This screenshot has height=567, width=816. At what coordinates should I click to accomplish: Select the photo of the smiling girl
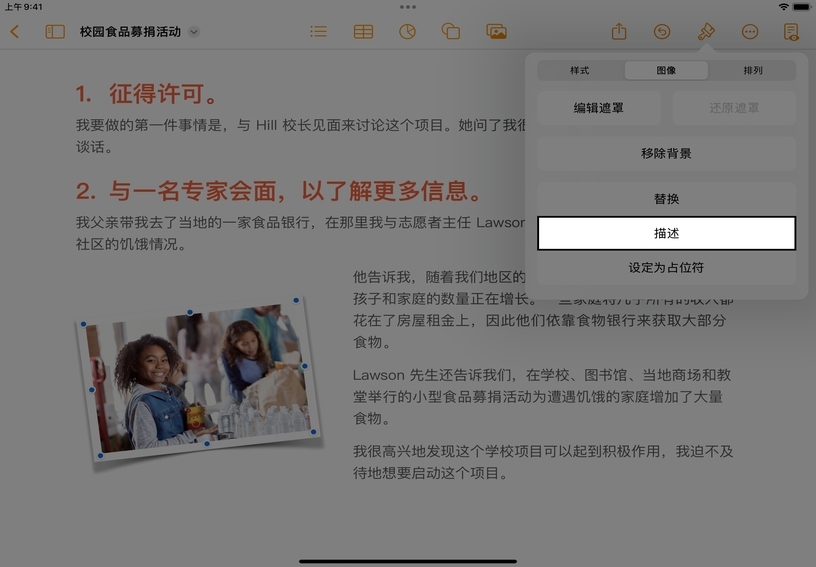click(x=196, y=380)
